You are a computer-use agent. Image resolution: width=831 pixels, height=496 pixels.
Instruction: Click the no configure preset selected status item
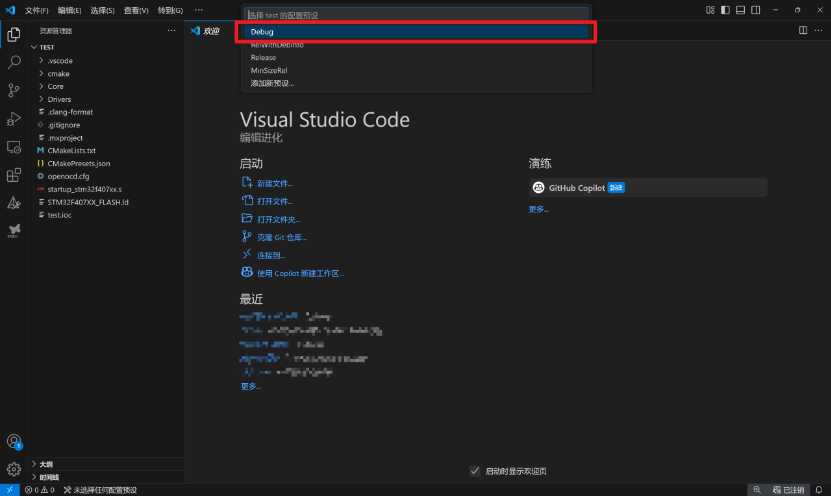(100, 490)
